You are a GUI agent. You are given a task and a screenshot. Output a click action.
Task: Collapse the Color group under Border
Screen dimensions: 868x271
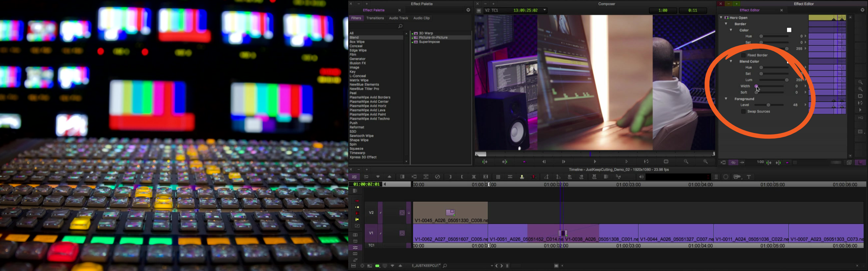[731, 30]
